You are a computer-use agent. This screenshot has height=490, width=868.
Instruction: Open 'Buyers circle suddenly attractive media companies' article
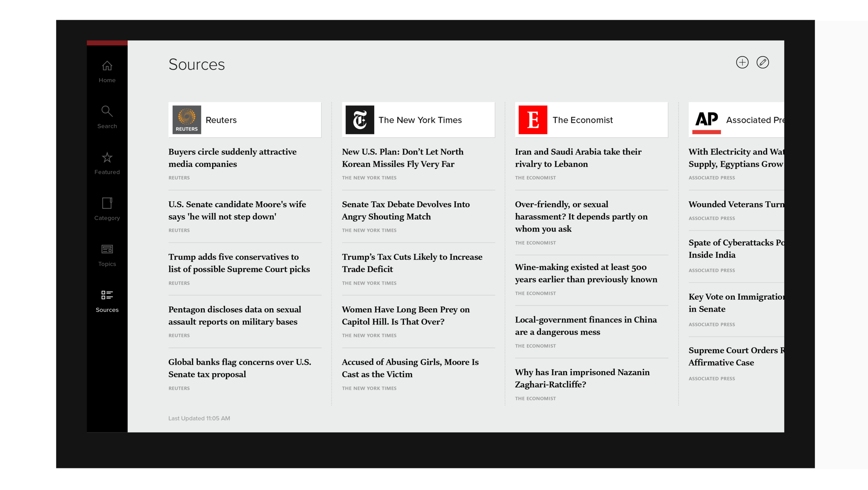(x=232, y=158)
